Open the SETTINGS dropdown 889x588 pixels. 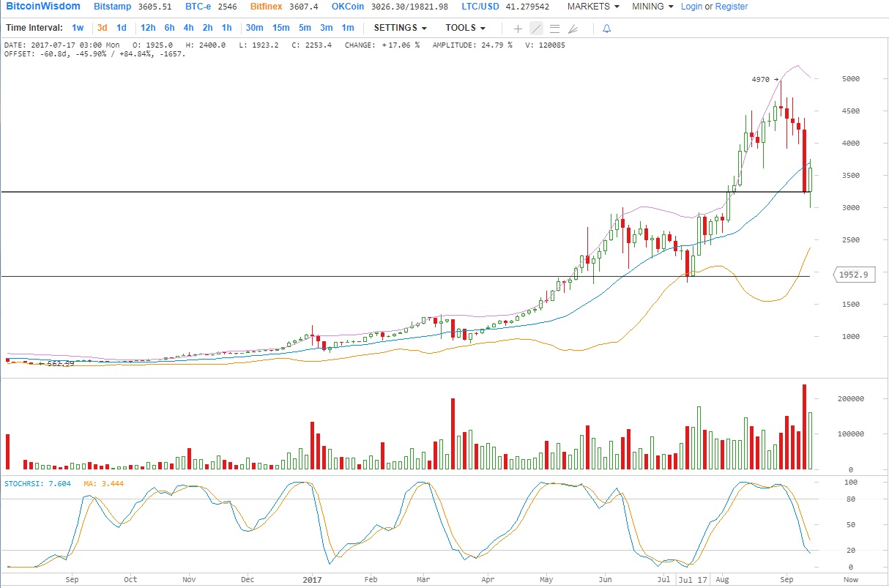(x=400, y=28)
